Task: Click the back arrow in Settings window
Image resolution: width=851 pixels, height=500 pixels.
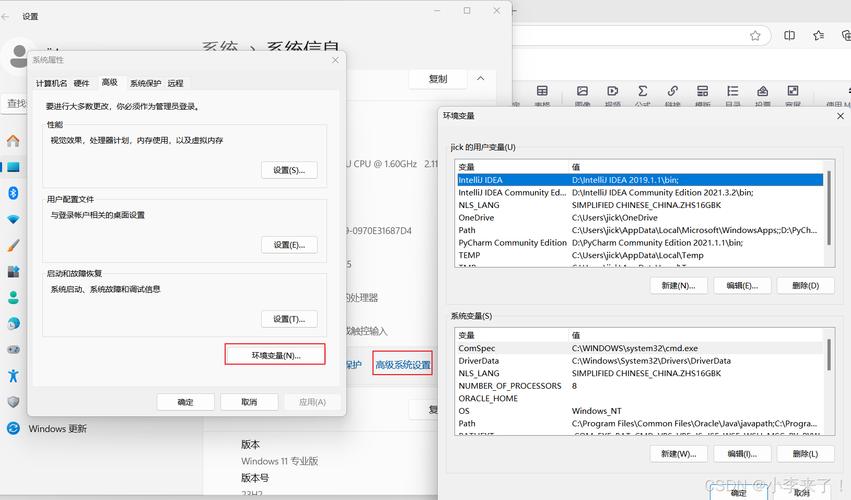Action: (5, 17)
